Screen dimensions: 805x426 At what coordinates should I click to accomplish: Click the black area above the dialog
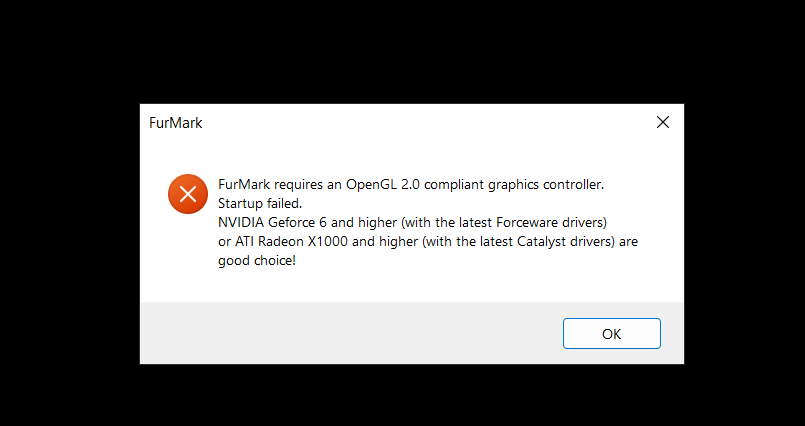(400, 50)
